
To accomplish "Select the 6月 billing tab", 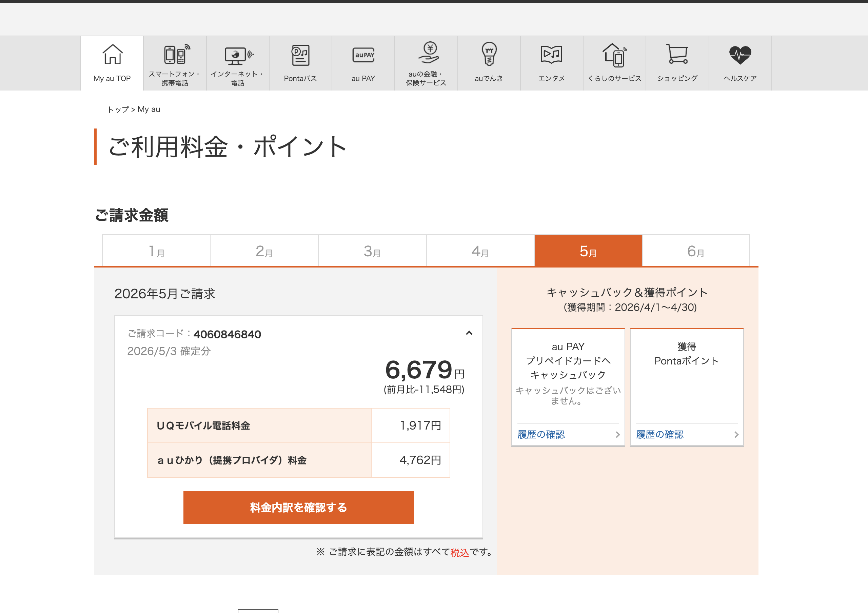I will pos(696,251).
